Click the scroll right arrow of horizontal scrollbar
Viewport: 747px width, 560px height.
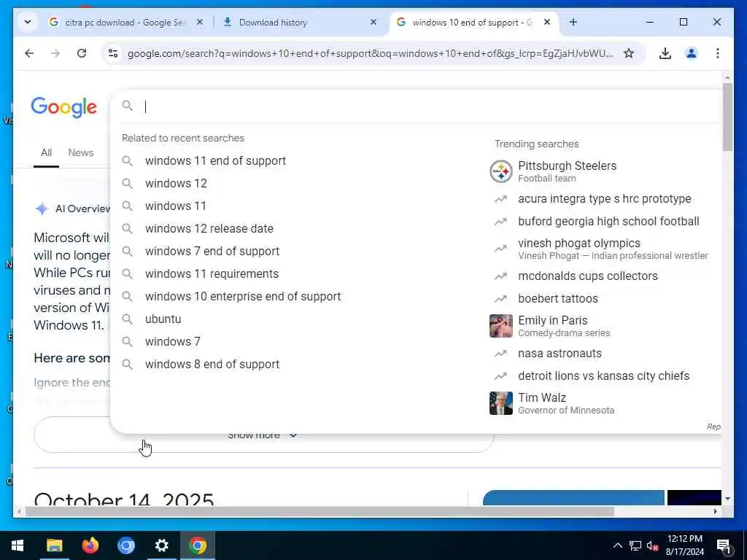715,511
